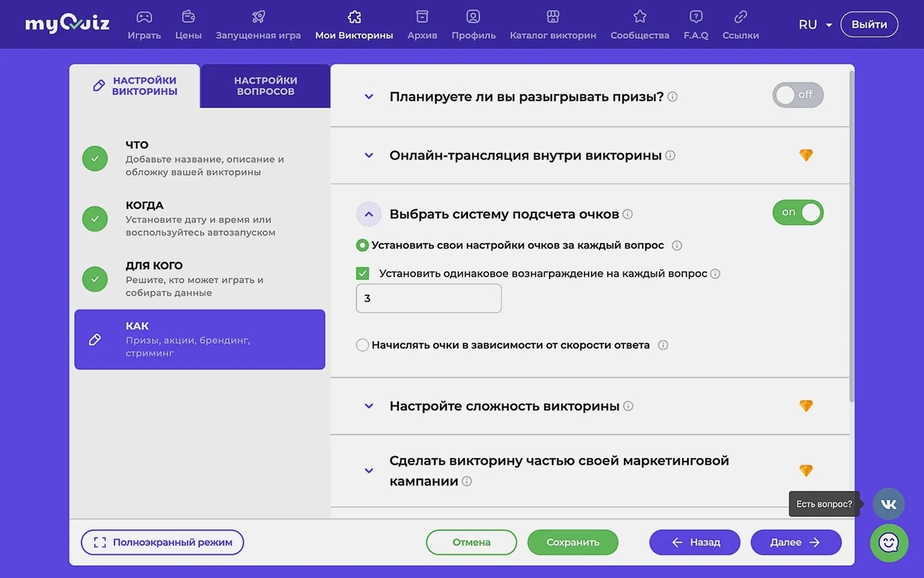The image size is (924, 578).
Task: Click info icon next to Выбрать систему подсчета очков
Action: pyautogui.click(x=628, y=214)
